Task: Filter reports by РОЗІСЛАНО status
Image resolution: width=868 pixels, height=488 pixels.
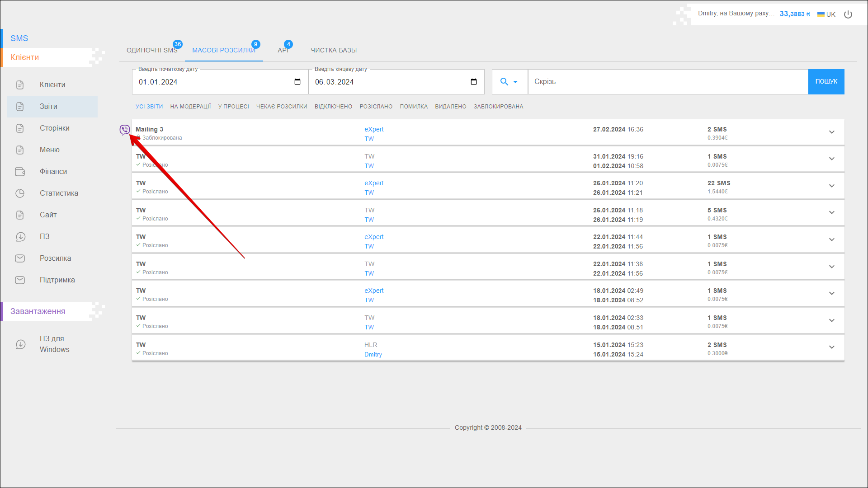Action: (376, 107)
